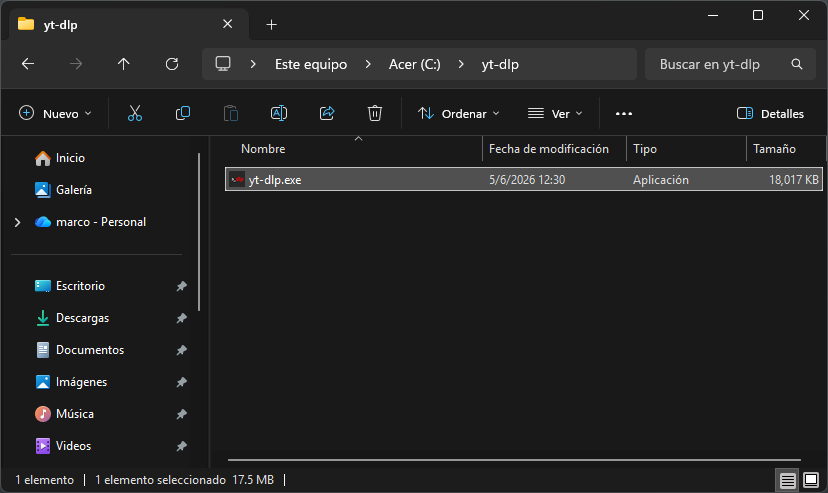Click the Share icon
This screenshot has width=828, height=493.
tap(327, 113)
